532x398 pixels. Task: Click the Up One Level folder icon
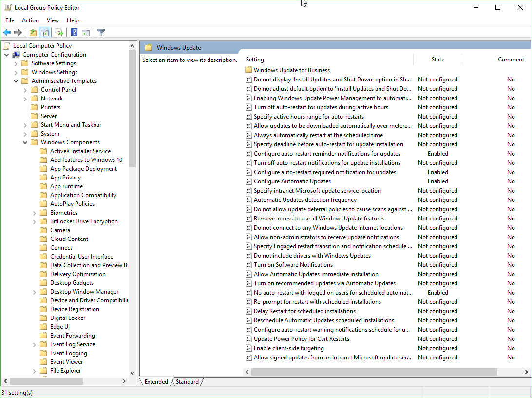tap(33, 33)
